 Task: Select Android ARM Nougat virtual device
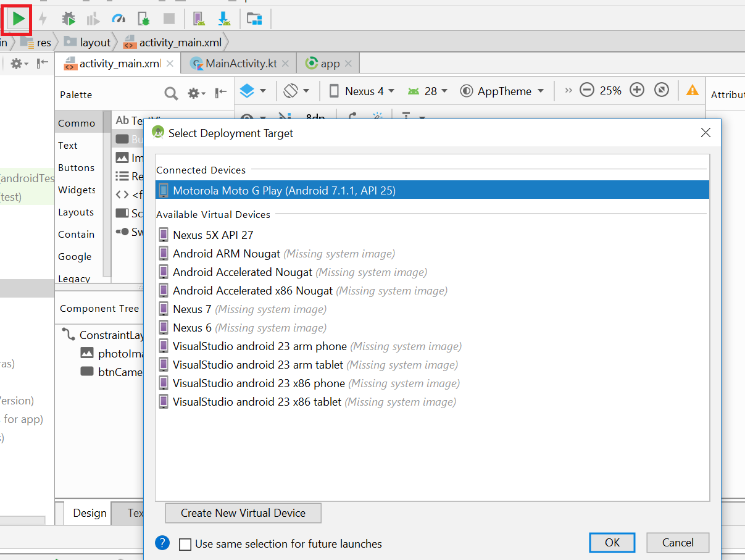coord(432,253)
